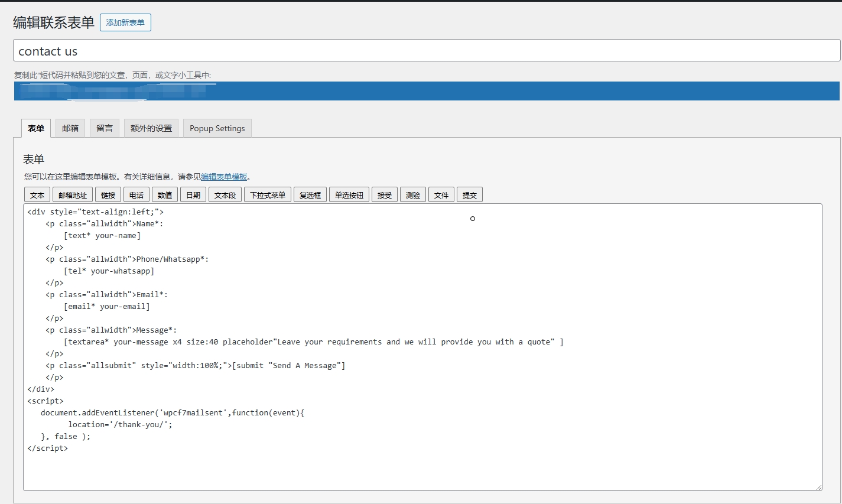Click the '}, false );' code line
This screenshot has width=842, height=504.
pos(66,437)
